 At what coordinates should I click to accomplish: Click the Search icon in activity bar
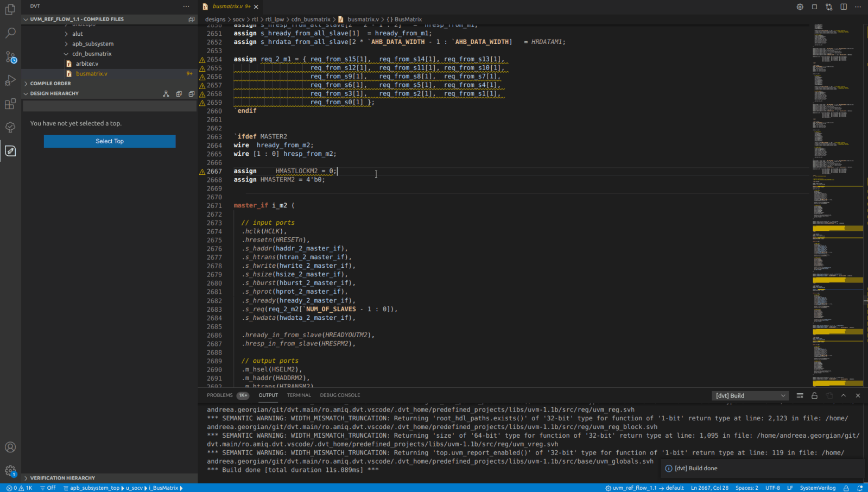coord(10,33)
